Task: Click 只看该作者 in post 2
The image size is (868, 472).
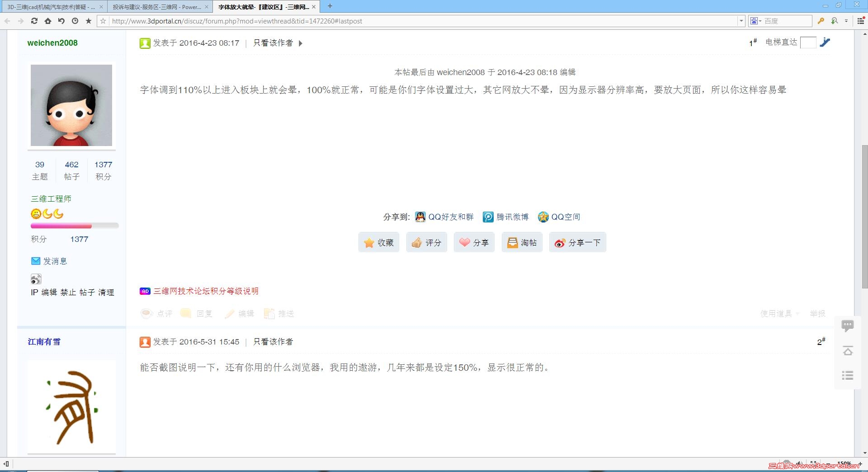Action: pyautogui.click(x=273, y=342)
